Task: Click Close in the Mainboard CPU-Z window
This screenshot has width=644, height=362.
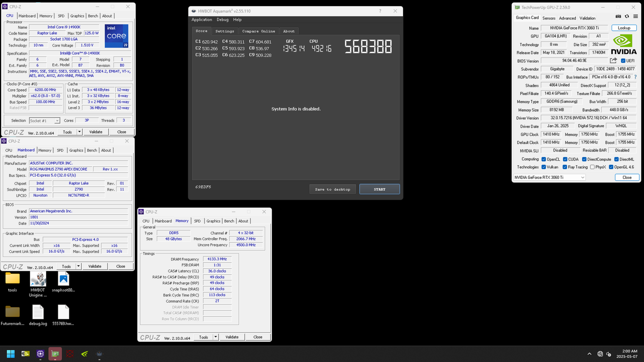Action: click(120, 266)
